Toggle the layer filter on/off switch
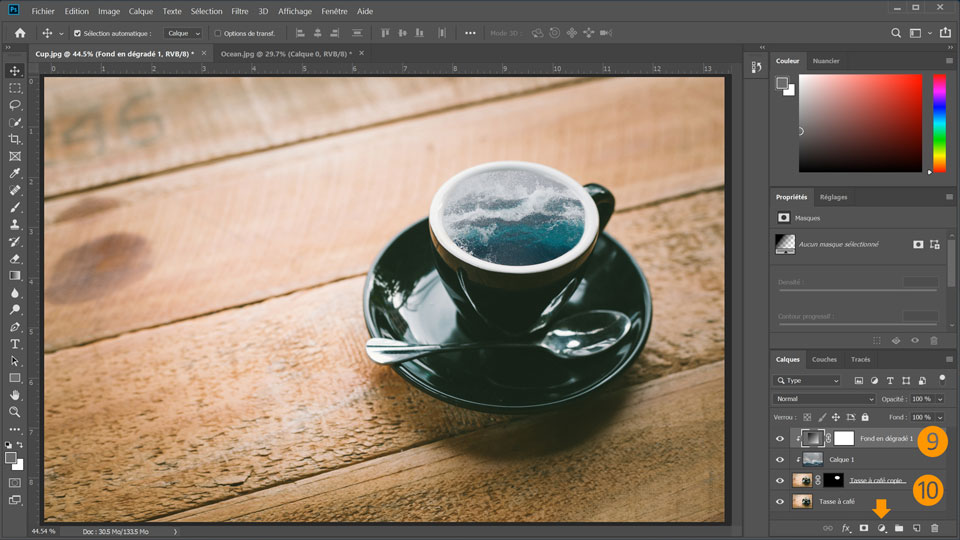Image resolution: width=960 pixels, height=540 pixels. click(x=942, y=378)
